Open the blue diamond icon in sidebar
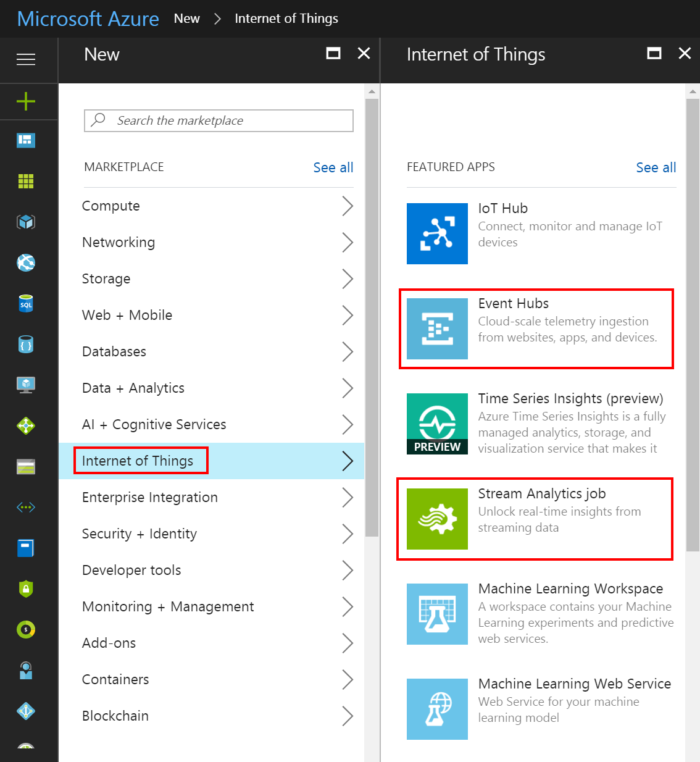 coord(26,711)
